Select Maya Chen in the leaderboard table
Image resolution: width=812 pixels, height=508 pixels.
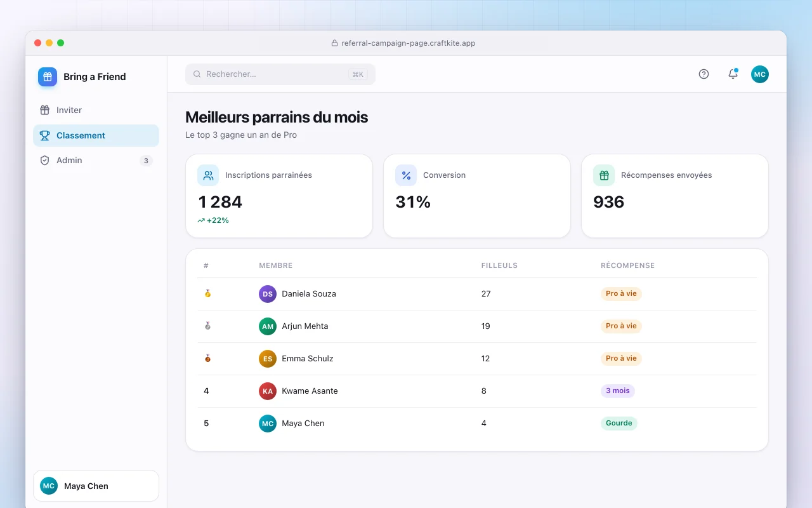tap(303, 424)
